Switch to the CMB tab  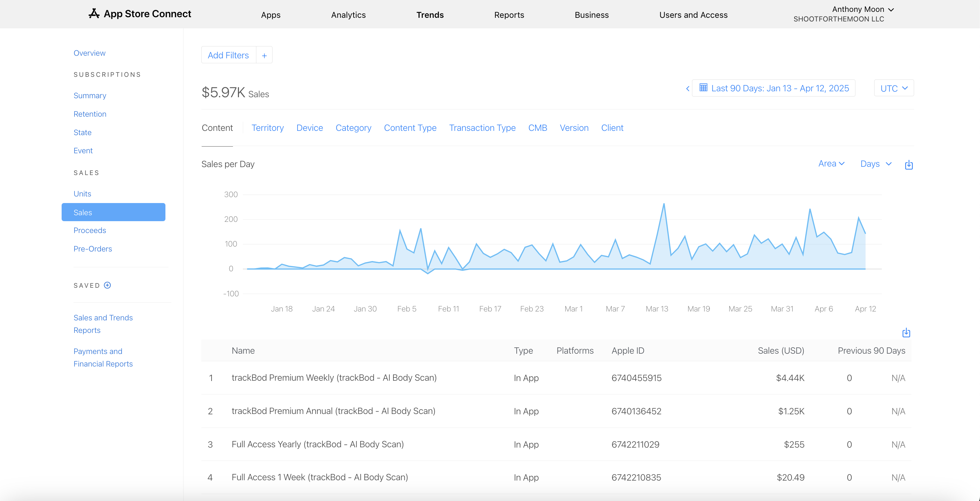(x=537, y=128)
